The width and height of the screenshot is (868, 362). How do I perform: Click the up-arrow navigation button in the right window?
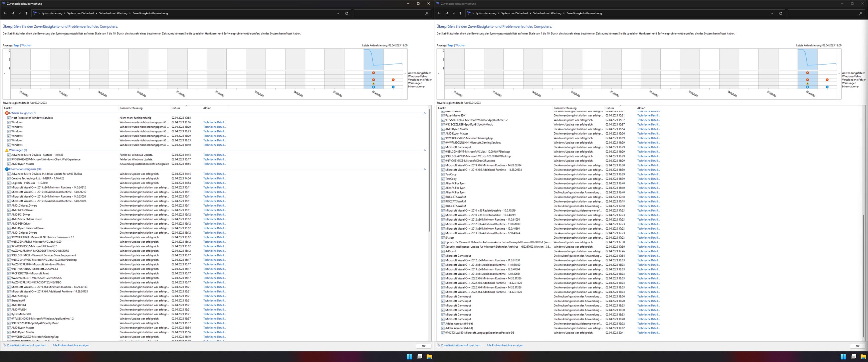point(460,13)
